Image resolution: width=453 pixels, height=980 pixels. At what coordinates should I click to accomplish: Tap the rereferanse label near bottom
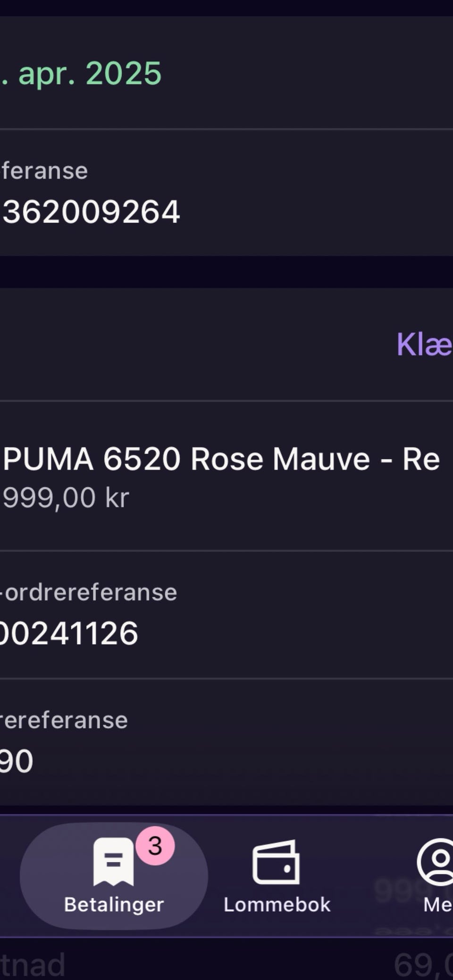64,720
